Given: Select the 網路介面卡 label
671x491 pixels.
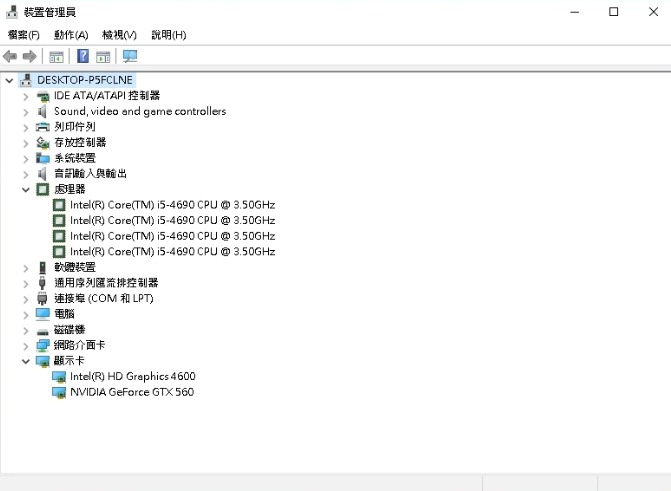Looking at the screenshot, I should pos(80,345).
